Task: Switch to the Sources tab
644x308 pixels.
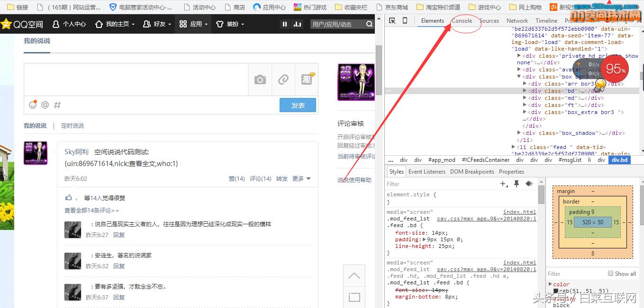Action: tap(489, 21)
